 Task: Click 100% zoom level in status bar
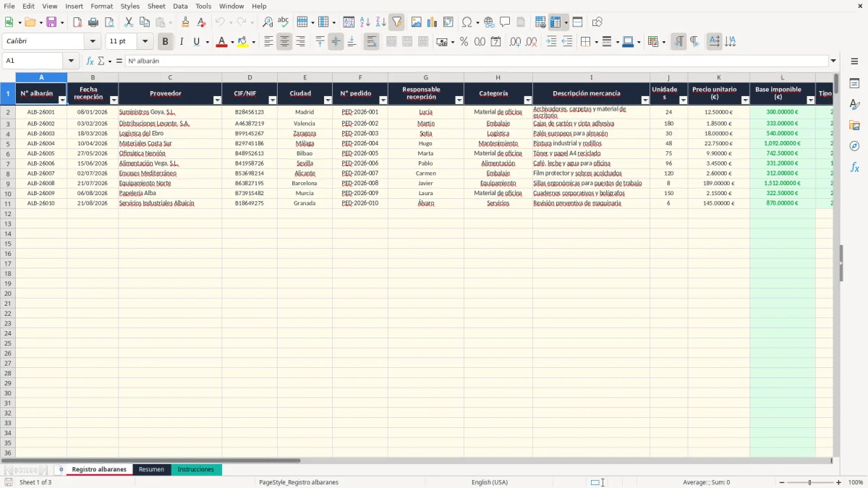pos(855,482)
